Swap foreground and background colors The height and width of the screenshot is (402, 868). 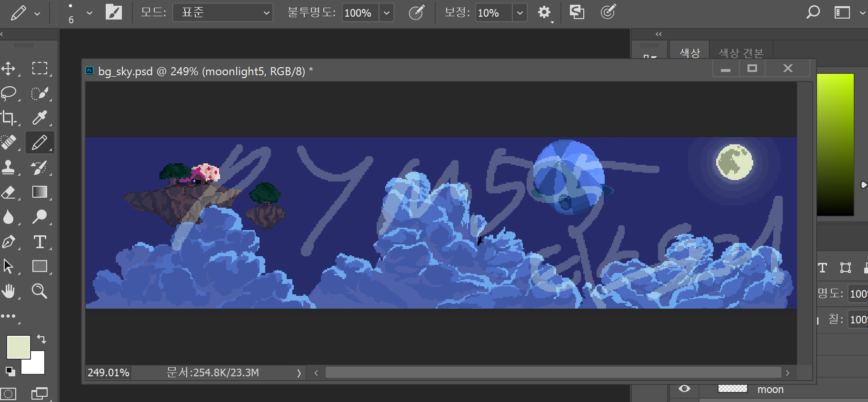click(42, 339)
